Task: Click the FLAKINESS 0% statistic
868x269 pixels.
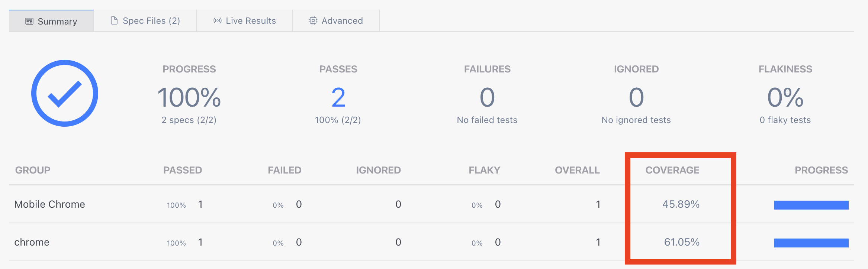Action: [x=785, y=97]
